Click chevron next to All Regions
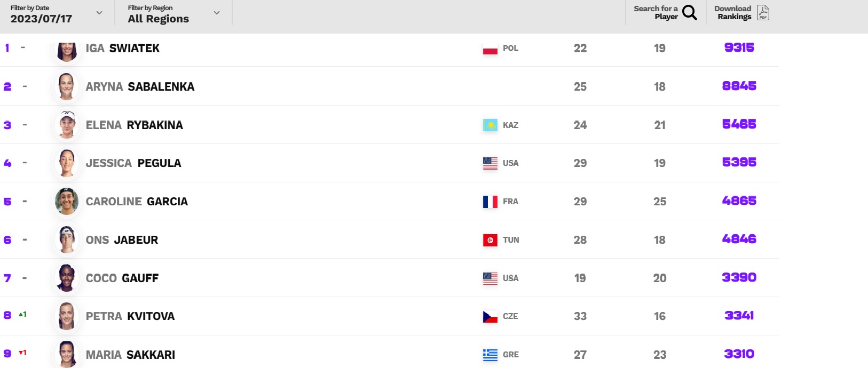 pyautogui.click(x=217, y=13)
